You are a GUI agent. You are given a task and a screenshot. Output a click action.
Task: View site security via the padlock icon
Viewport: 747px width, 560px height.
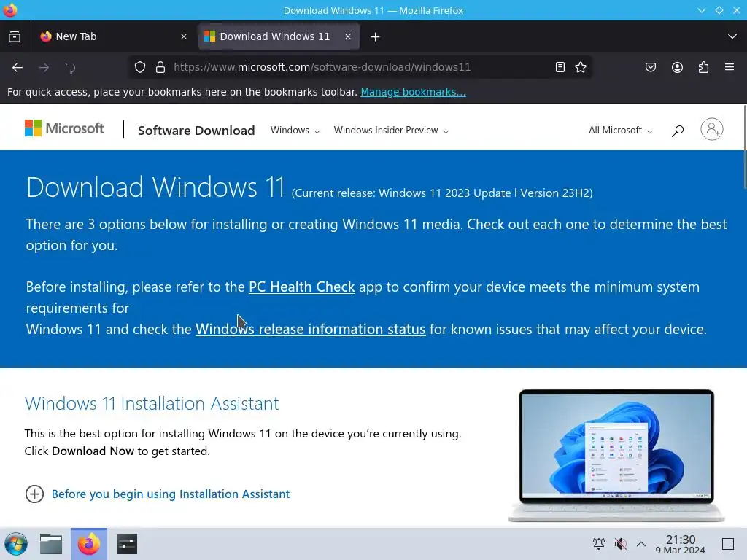(160, 67)
